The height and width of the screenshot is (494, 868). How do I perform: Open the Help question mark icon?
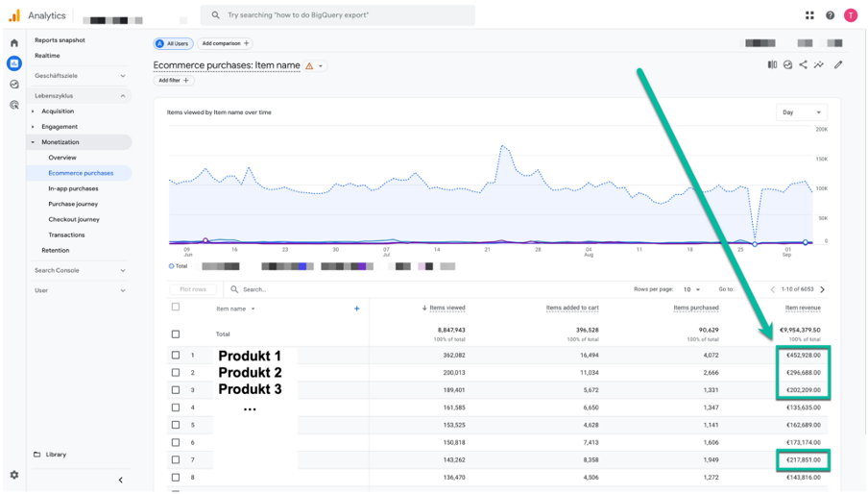tap(830, 15)
